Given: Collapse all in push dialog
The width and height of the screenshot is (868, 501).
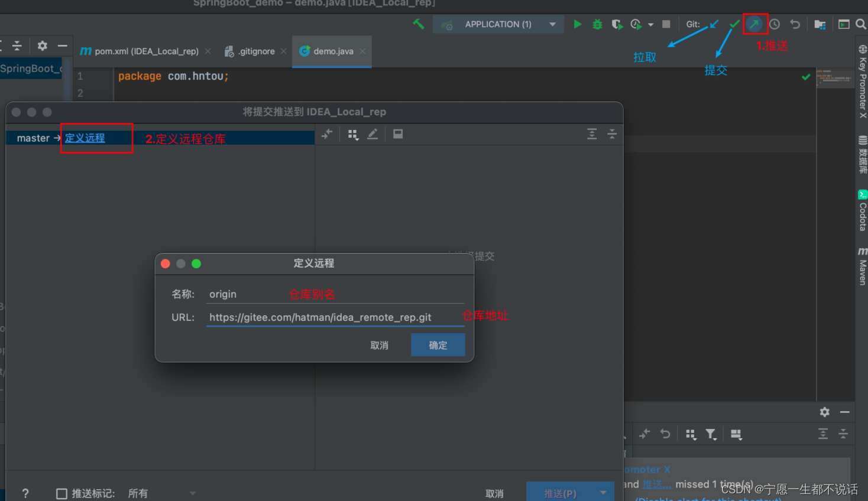Looking at the screenshot, I should 612,134.
